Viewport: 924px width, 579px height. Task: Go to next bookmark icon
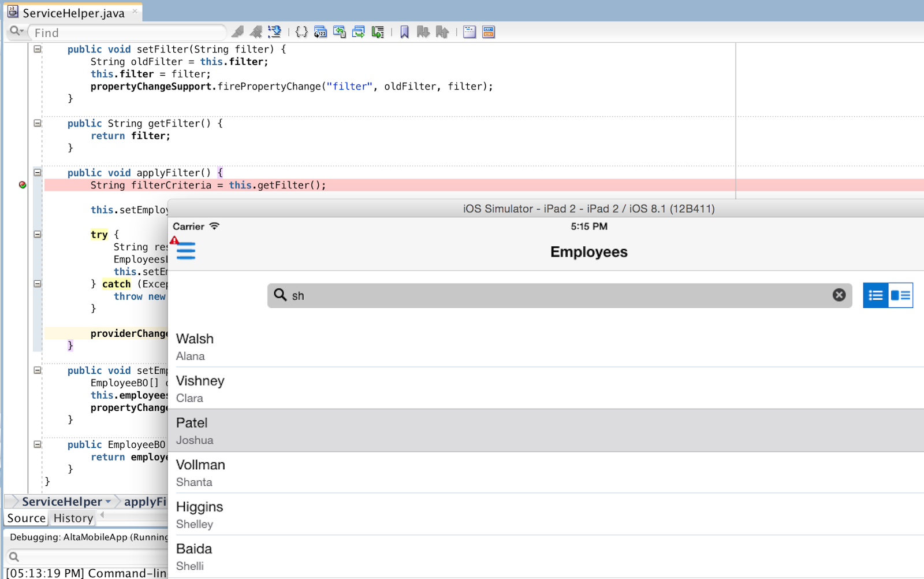423,32
